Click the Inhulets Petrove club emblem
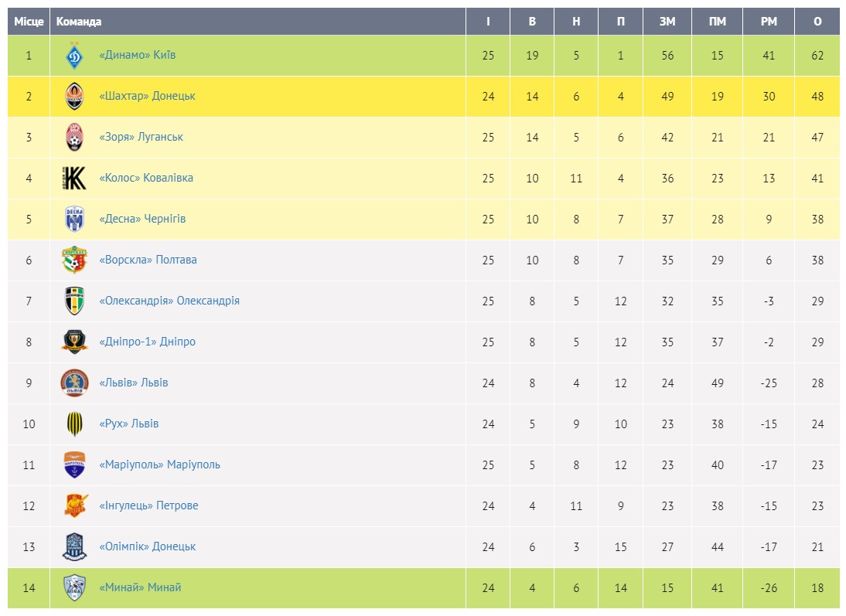This screenshot has height=616, width=846. [x=75, y=506]
